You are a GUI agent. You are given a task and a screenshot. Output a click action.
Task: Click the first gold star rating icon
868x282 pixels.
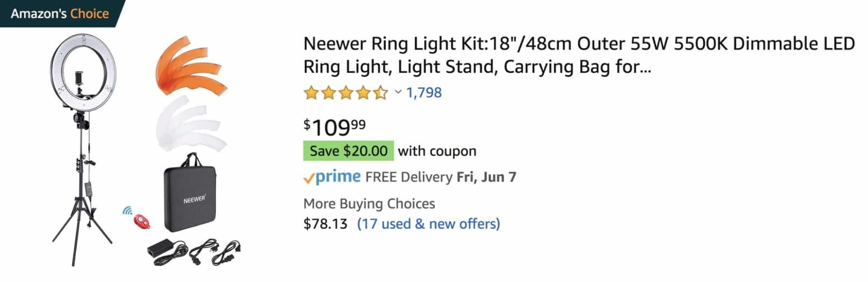point(311,92)
